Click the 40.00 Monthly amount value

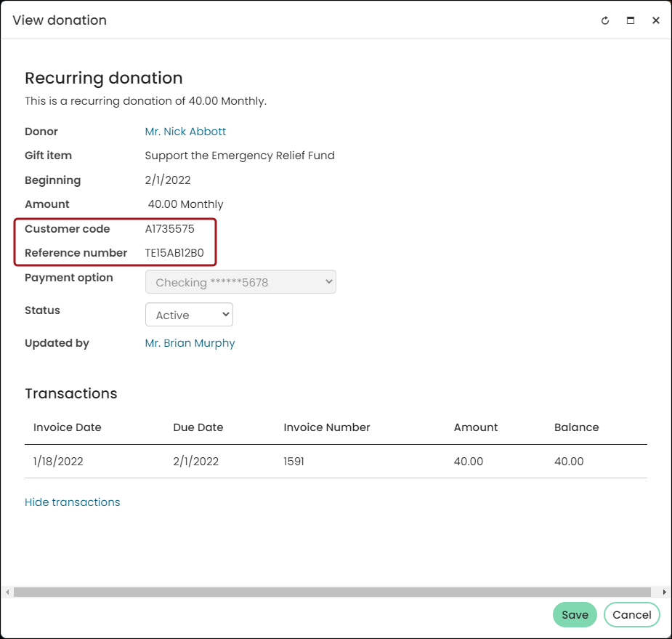pyautogui.click(x=185, y=204)
